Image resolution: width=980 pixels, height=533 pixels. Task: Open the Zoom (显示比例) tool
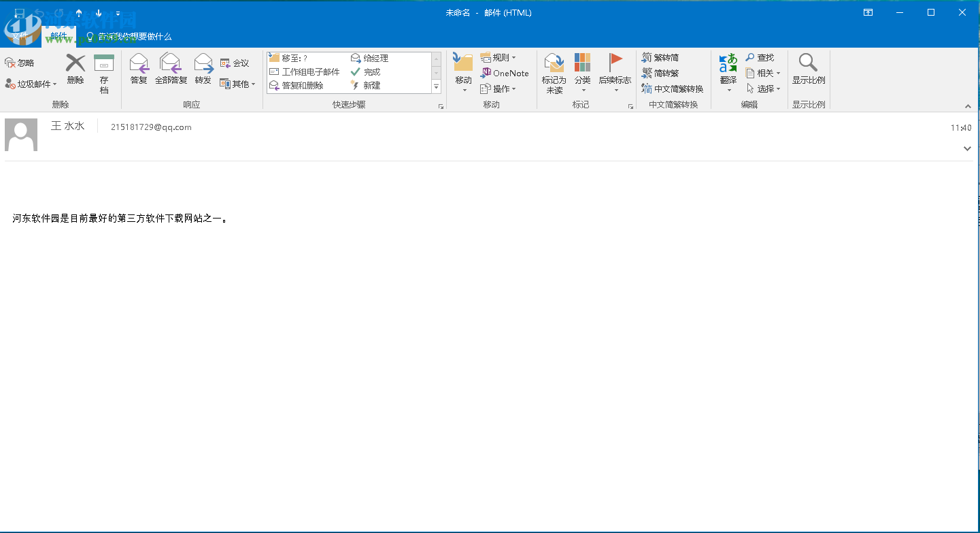point(808,69)
